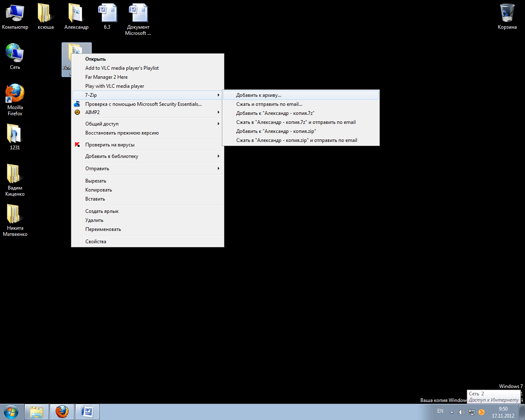Choose Проверка с помощью Microsoft Security Essentials
The width and height of the screenshot is (525, 420).
148,104
